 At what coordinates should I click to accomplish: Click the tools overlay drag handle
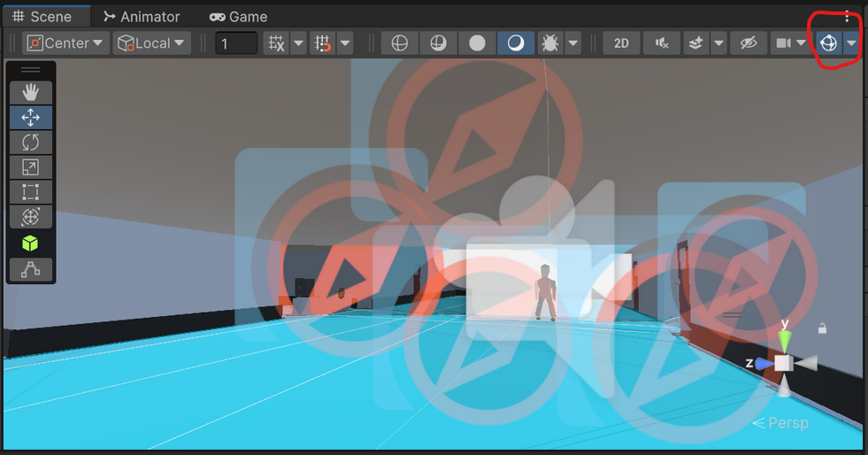[x=30, y=70]
